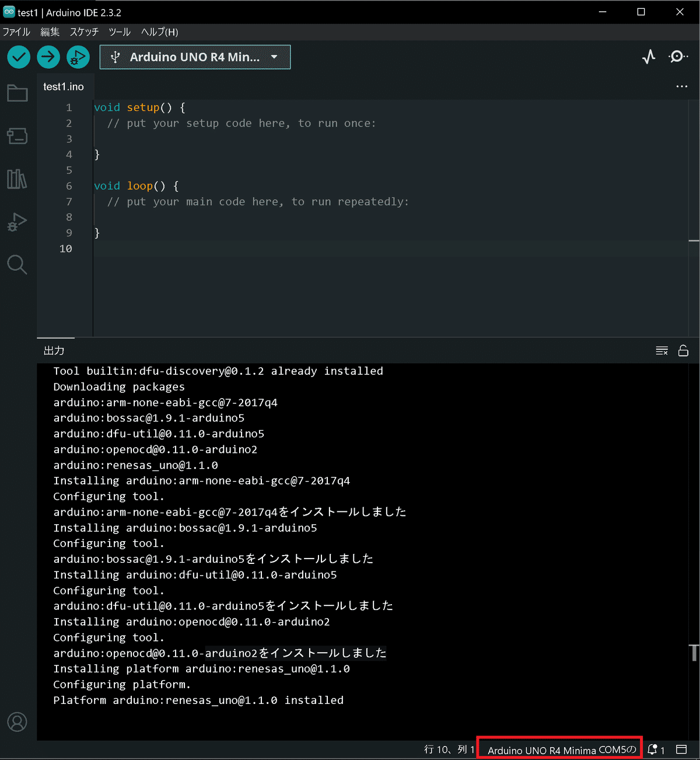Click the 出力 panel header

click(54, 351)
